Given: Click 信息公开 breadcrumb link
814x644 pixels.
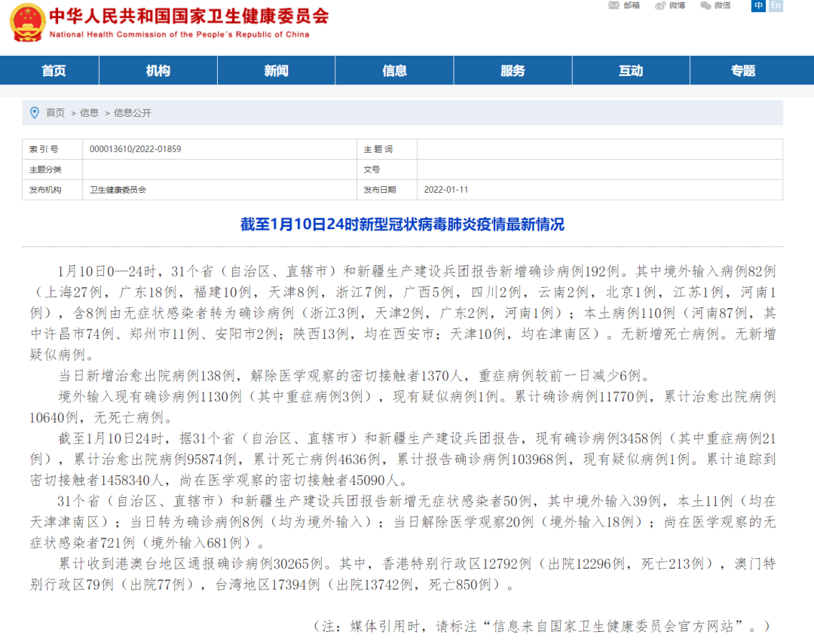Looking at the screenshot, I should click(x=133, y=112).
